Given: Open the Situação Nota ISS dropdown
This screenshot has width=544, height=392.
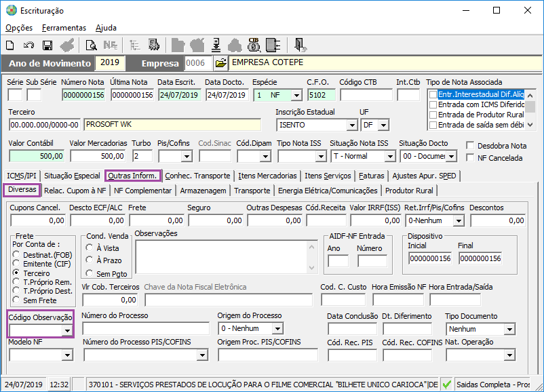Looking at the screenshot, I should pos(389,157).
